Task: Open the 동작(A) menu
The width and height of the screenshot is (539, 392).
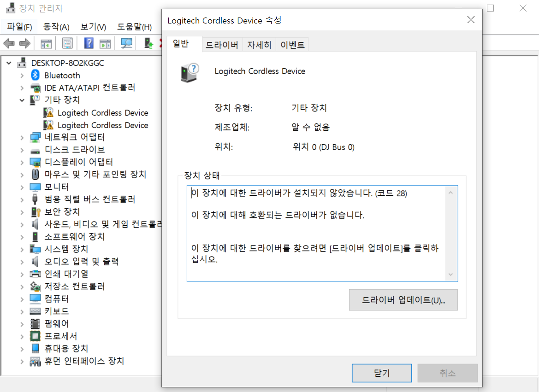Action: pyautogui.click(x=56, y=26)
